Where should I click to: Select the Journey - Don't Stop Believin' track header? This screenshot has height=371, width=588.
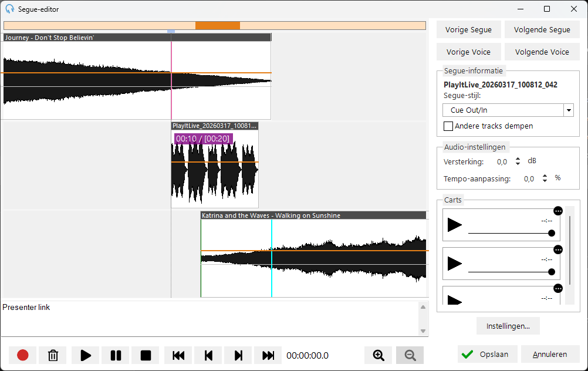tap(137, 38)
